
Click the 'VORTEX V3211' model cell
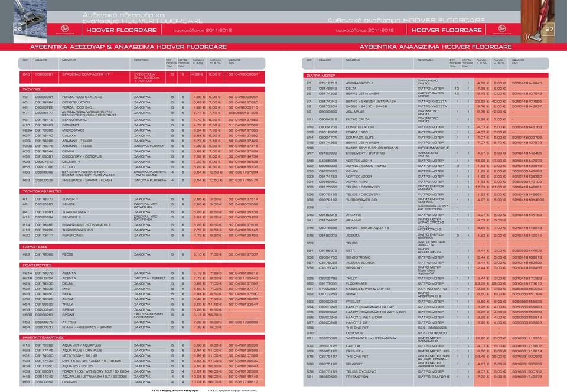359,161
